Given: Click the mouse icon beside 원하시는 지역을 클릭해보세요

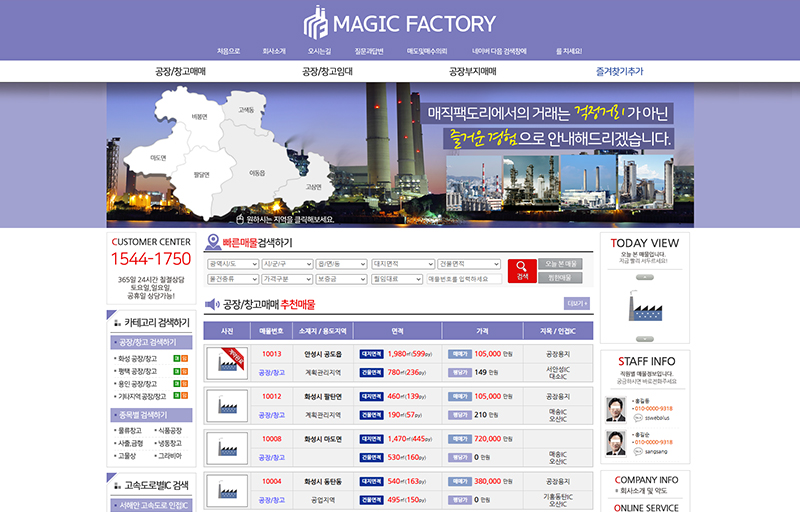Looking at the screenshot, I should (x=240, y=219).
